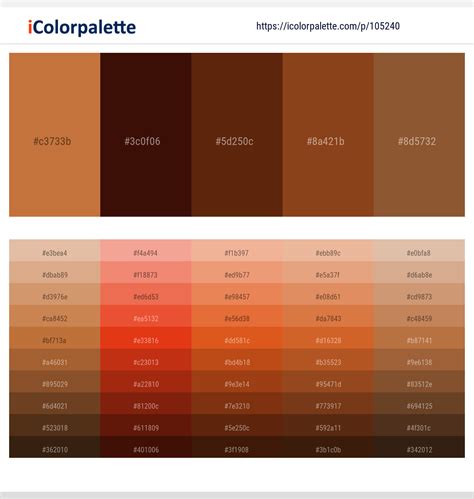Select the #c3733b large swatch
Viewport: 474px width, 499px height.
pos(55,135)
